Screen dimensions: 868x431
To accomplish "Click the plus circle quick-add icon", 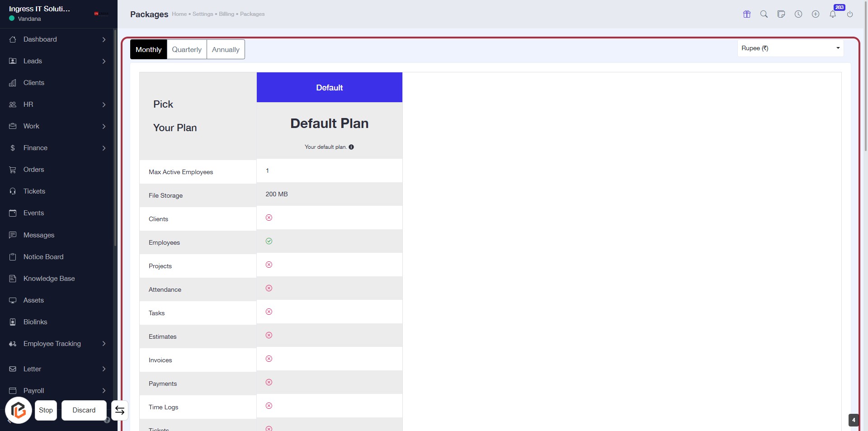I will pos(816,14).
